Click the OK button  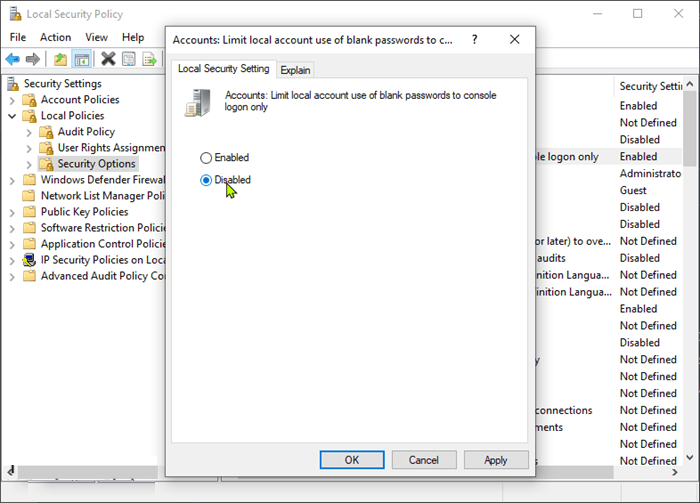pos(351,460)
